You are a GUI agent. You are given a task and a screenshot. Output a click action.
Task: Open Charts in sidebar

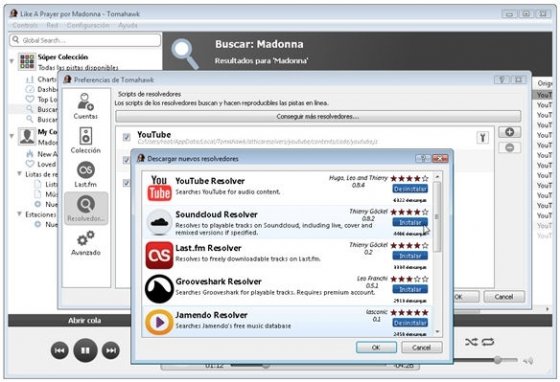[x=41, y=79]
